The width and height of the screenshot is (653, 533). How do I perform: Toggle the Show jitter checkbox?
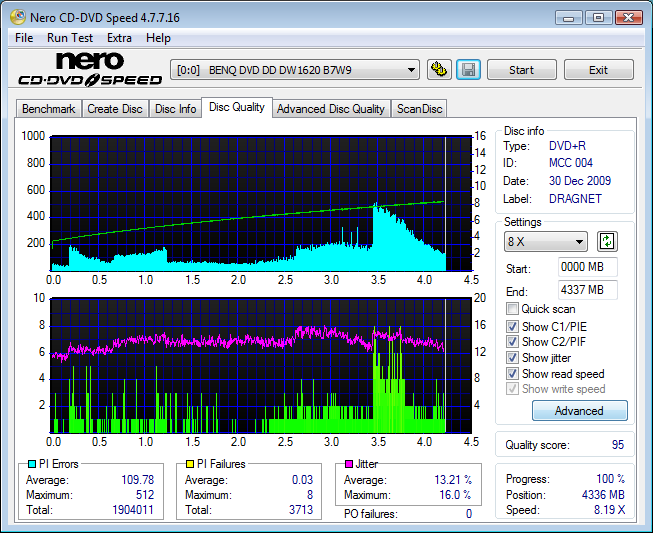513,358
